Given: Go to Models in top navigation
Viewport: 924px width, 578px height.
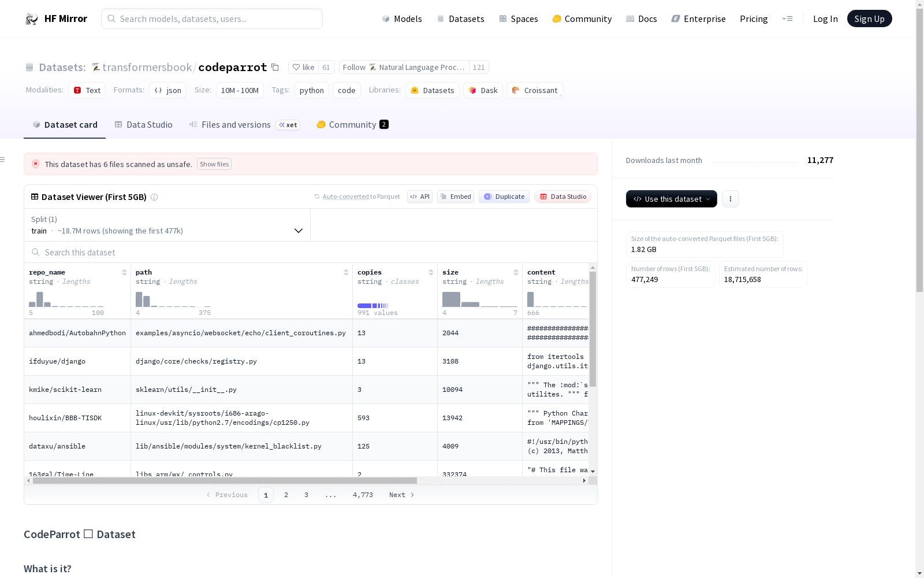Looking at the screenshot, I should [x=402, y=19].
